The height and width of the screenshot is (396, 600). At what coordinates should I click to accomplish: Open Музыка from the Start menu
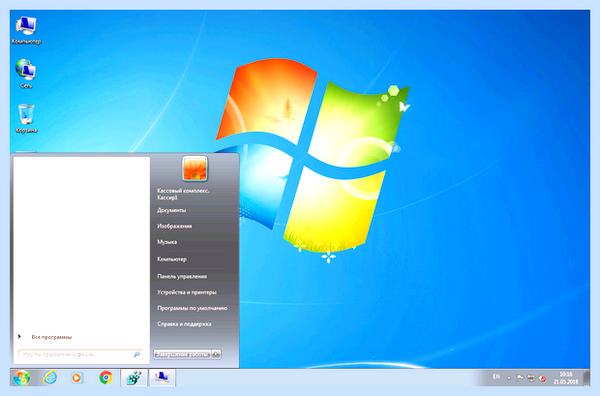[167, 242]
